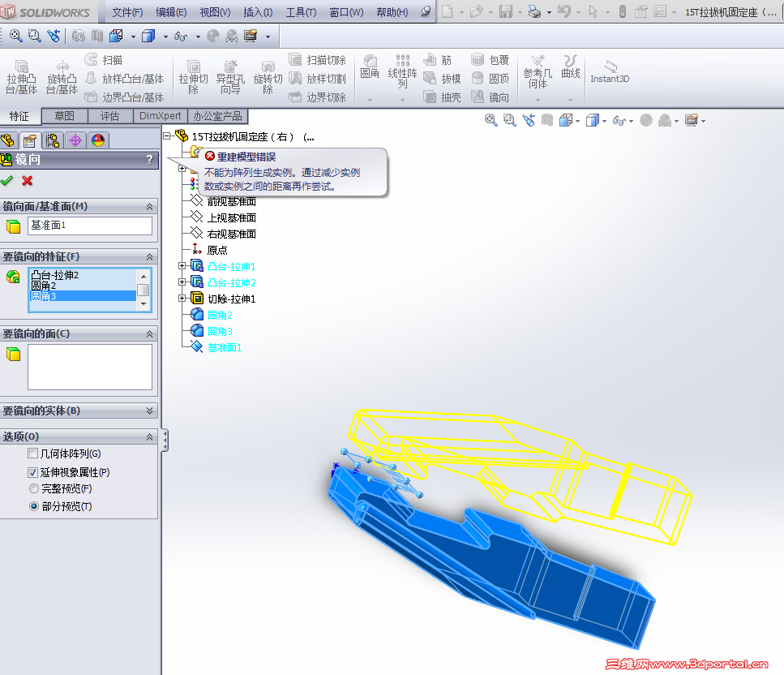This screenshot has width=784, height=675.
Task: Click the Wrap (包覆) feature icon
Action: (478, 59)
